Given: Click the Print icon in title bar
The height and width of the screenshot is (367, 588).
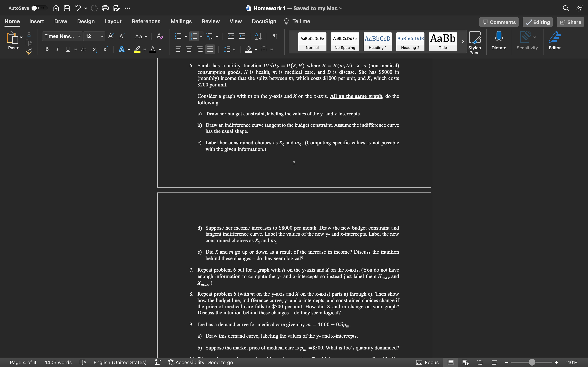Looking at the screenshot, I should pos(105,8).
